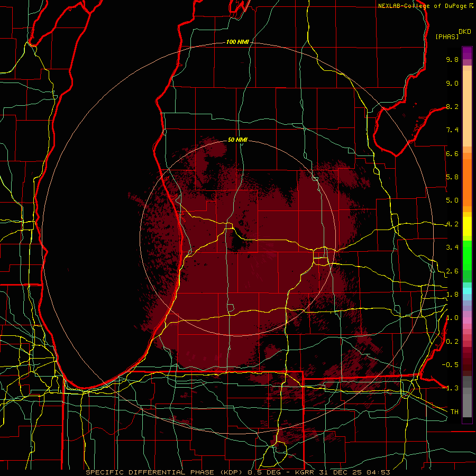Click the 3.4 scale value
Image resolution: width=476 pixels, height=476 pixels.
[x=452, y=248]
